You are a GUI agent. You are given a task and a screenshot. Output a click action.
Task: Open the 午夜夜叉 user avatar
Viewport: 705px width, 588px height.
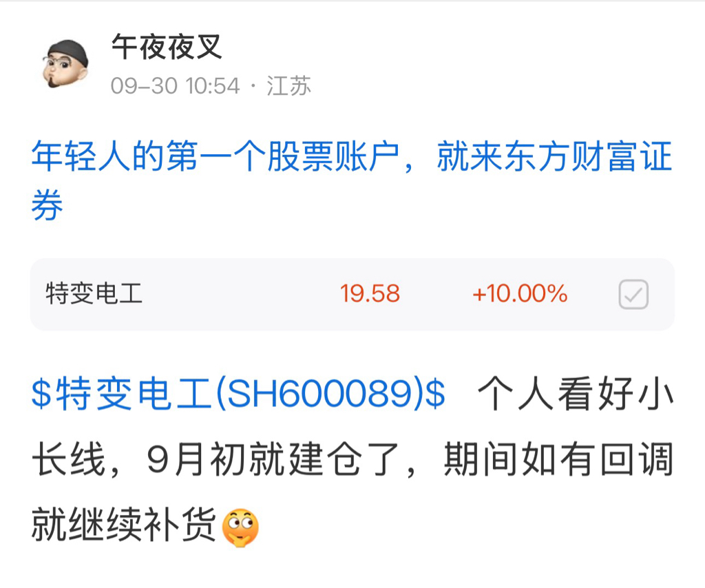pyautogui.click(x=66, y=63)
